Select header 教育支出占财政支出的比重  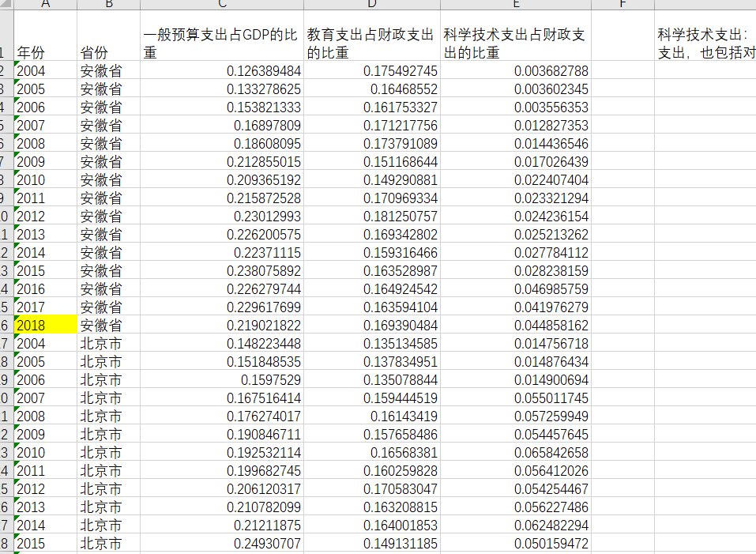pos(372,36)
